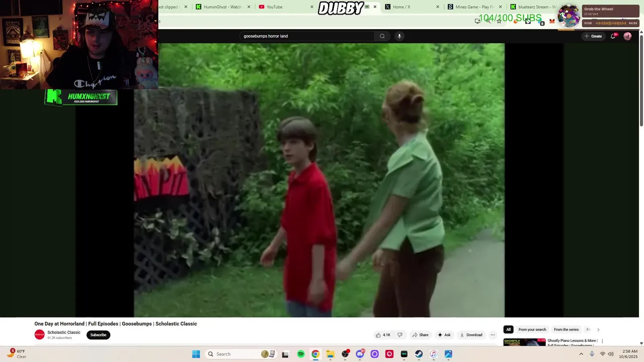Open the YouTube account avatar menu

tap(627, 36)
